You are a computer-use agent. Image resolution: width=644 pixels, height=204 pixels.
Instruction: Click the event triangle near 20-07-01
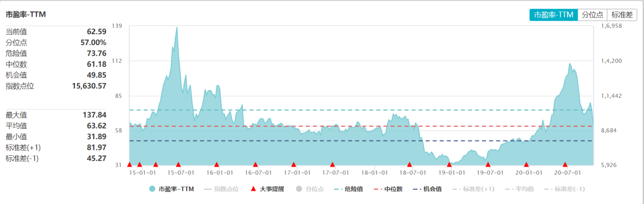pos(565,164)
